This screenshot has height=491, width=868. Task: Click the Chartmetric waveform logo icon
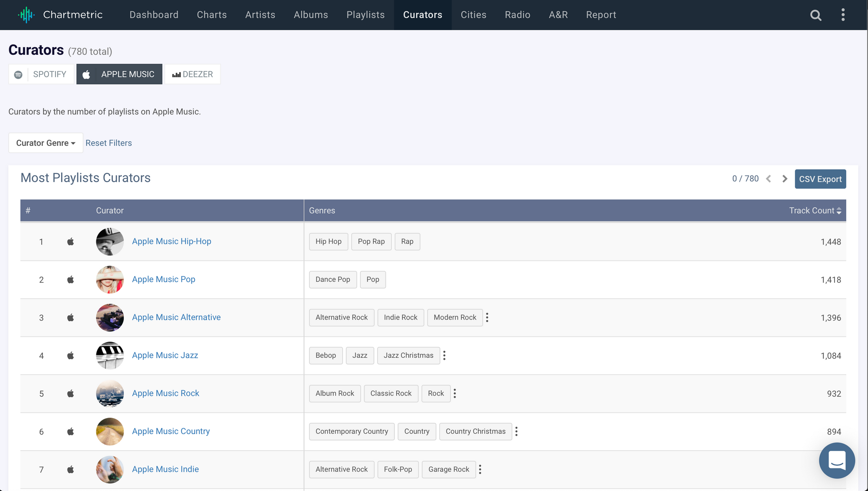26,15
